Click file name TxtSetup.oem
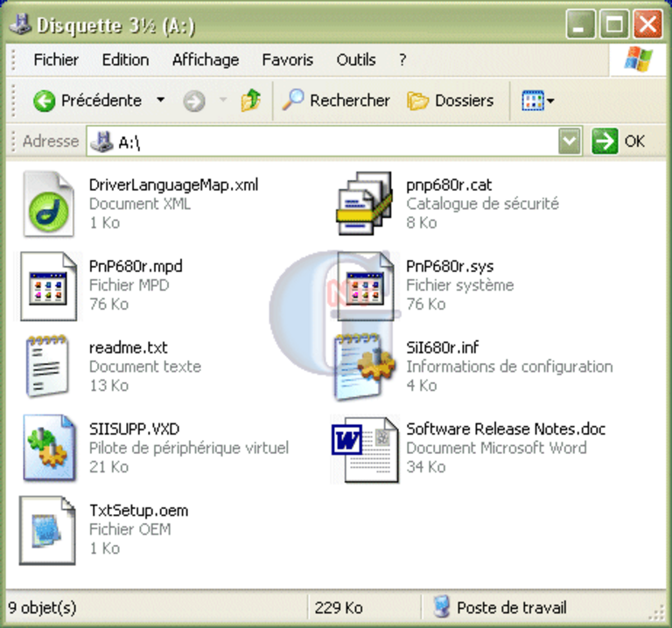The width and height of the screenshot is (672, 628). (x=138, y=511)
